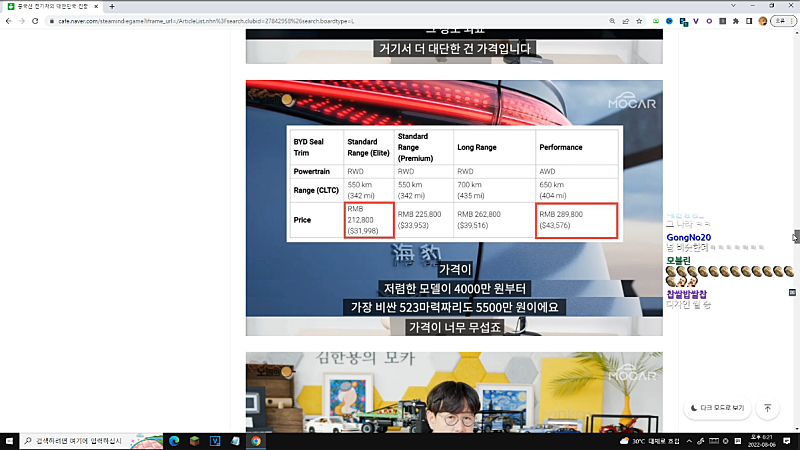Open the gray square extension icon

click(x=722, y=21)
